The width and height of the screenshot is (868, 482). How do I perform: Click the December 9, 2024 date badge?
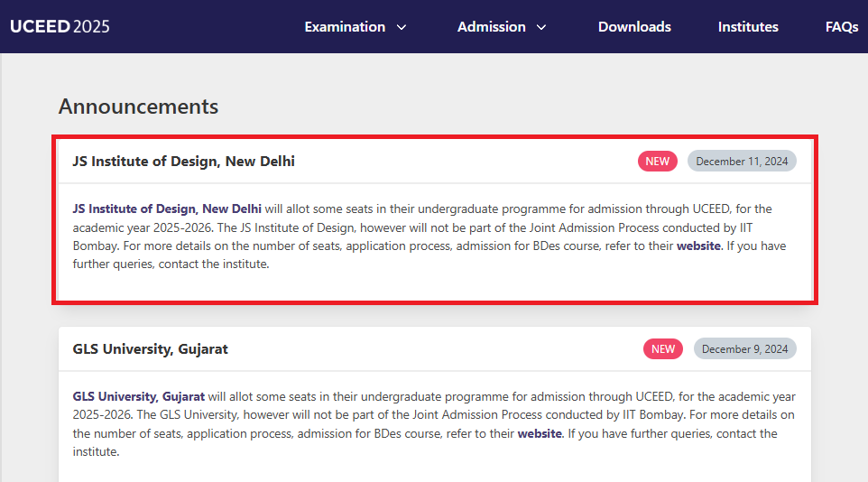744,349
